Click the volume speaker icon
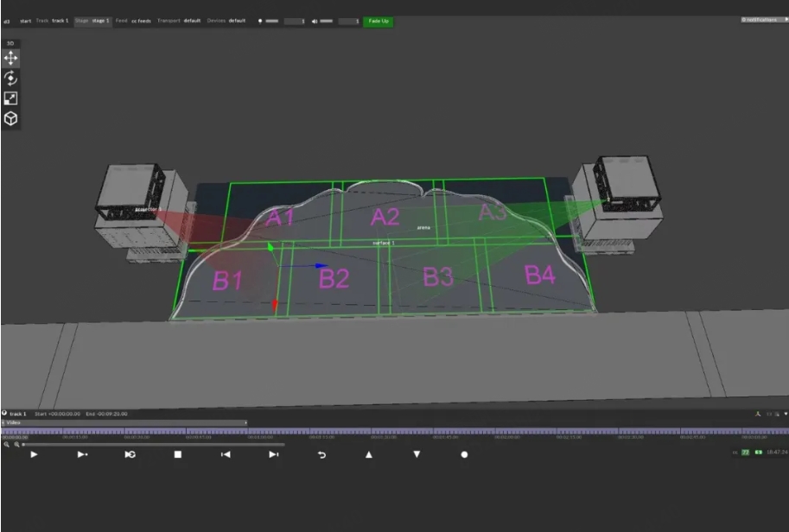The width and height of the screenshot is (789, 532). pos(314,21)
